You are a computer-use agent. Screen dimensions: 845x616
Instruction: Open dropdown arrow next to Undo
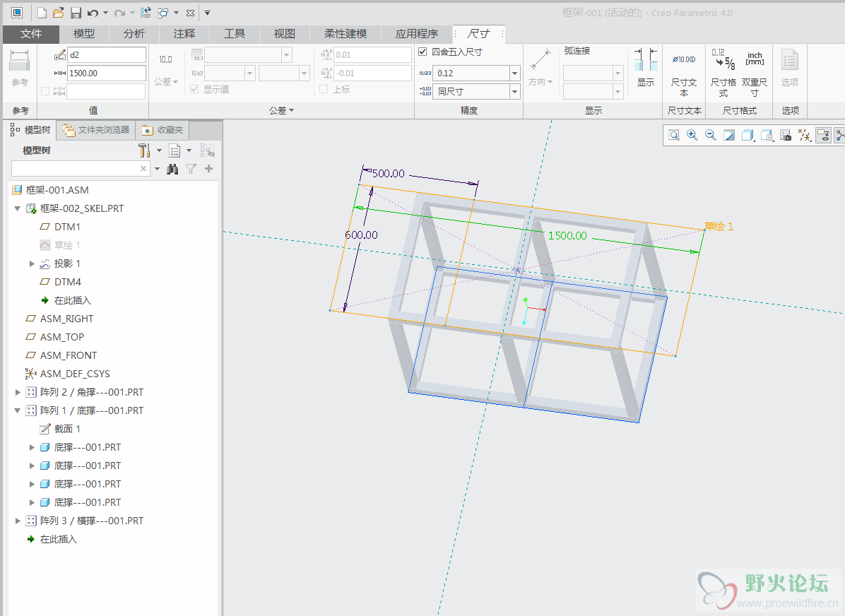[106, 13]
